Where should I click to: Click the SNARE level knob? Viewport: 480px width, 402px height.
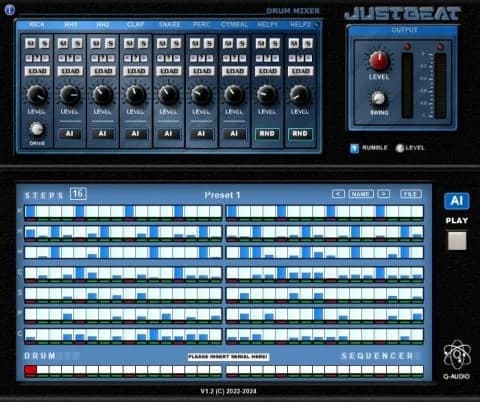[x=168, y=95]
